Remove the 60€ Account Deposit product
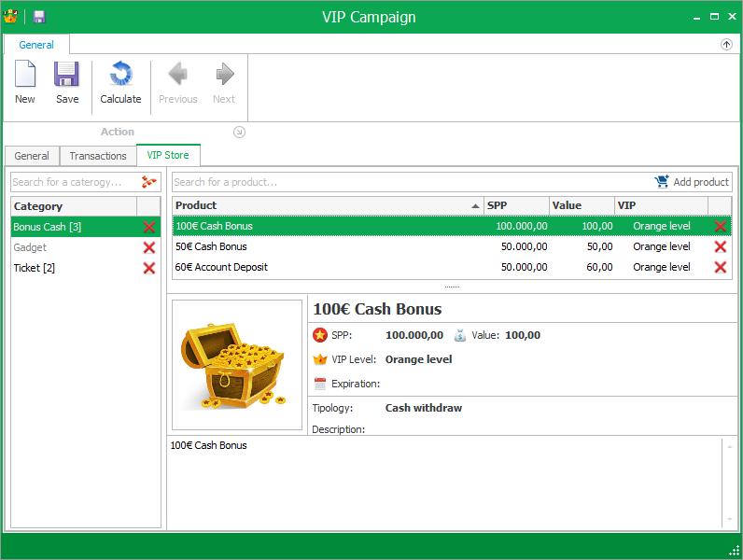 click(721, 267)
